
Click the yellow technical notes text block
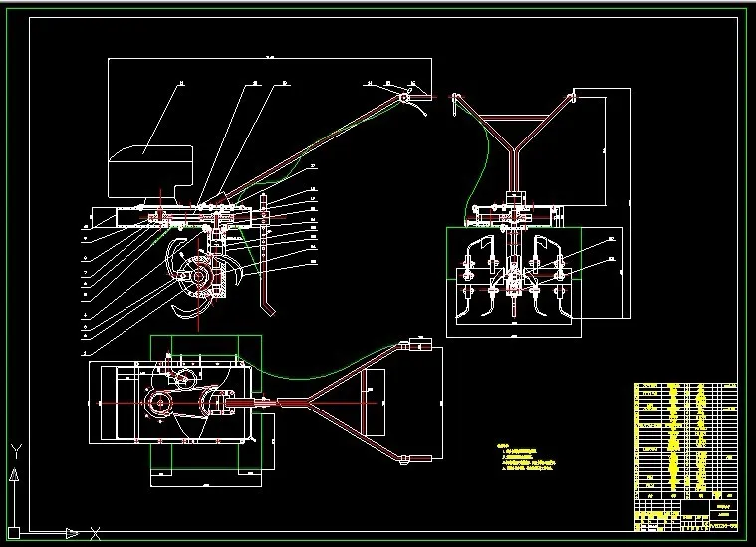pos(526,457)
